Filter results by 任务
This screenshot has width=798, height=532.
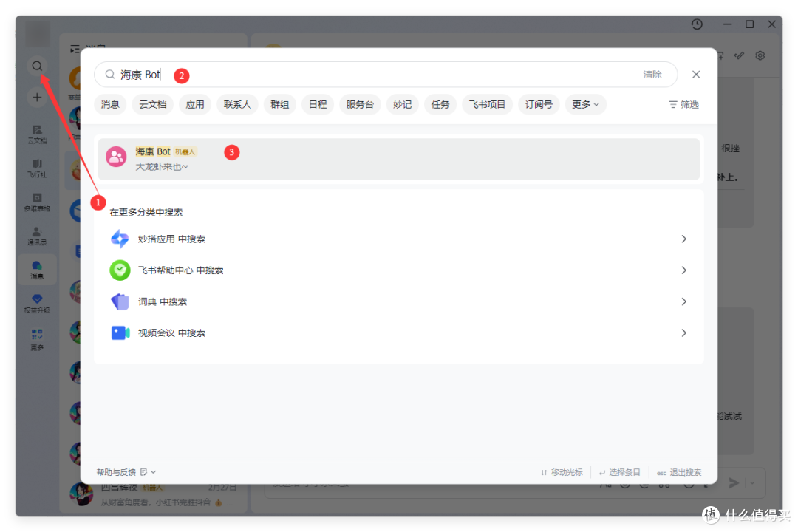coord(440,104)
